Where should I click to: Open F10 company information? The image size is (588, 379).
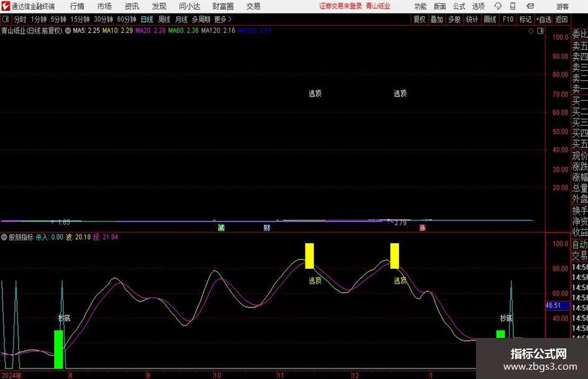pyautogui.click(x=508, y=19)
